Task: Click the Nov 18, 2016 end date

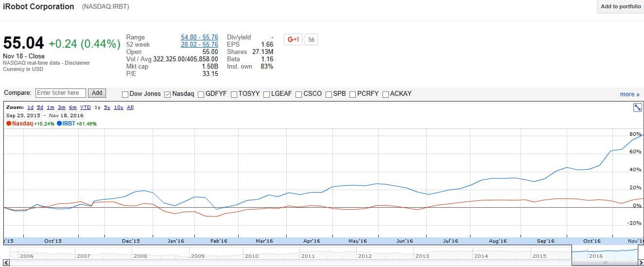Action: pos(66,116)
